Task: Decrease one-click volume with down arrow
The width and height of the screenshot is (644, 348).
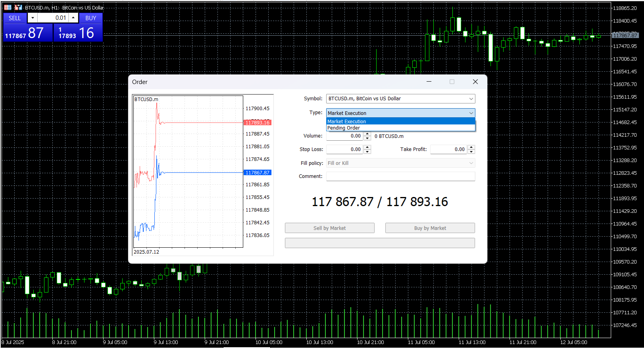Action: pos(33,18)
